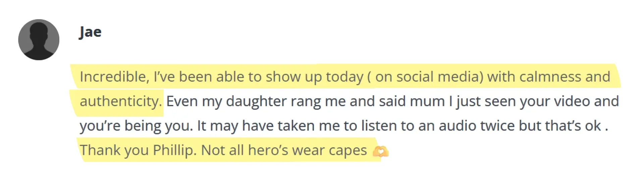Click the word audio in third line
The image size is (644, 177).
click(458, 126)
